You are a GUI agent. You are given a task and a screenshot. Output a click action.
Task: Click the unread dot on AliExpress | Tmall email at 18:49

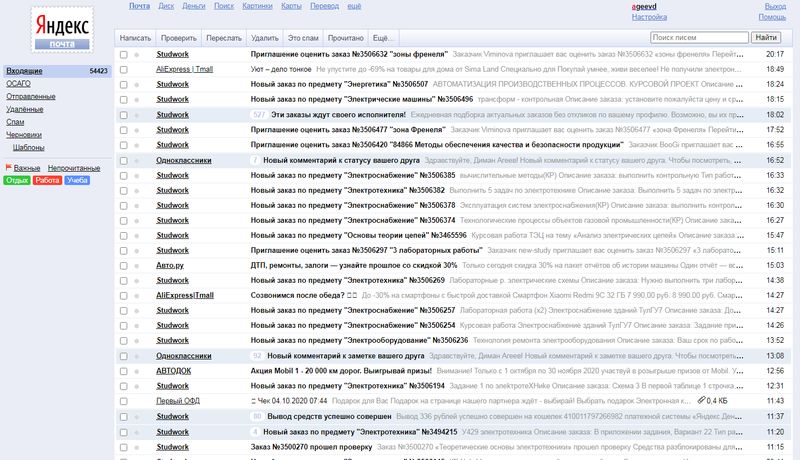[137, 70]
